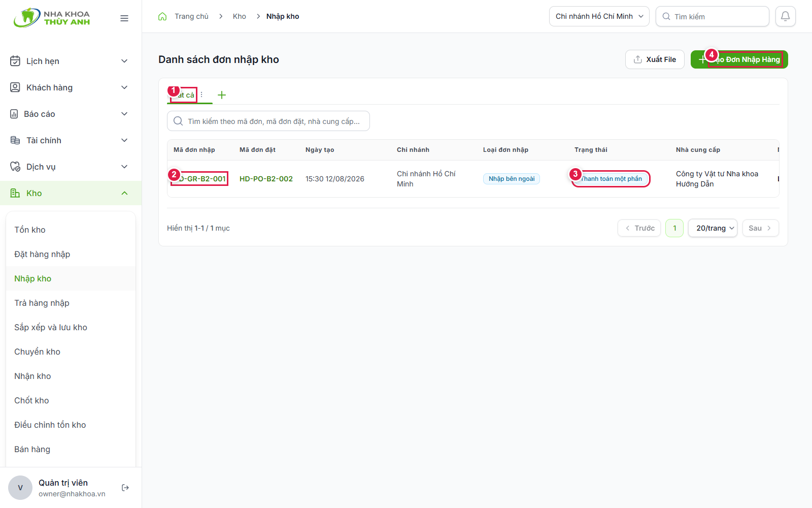Open Sắp xếp và lưu kho item
812x508 pixels.
[x=71, y=327]
